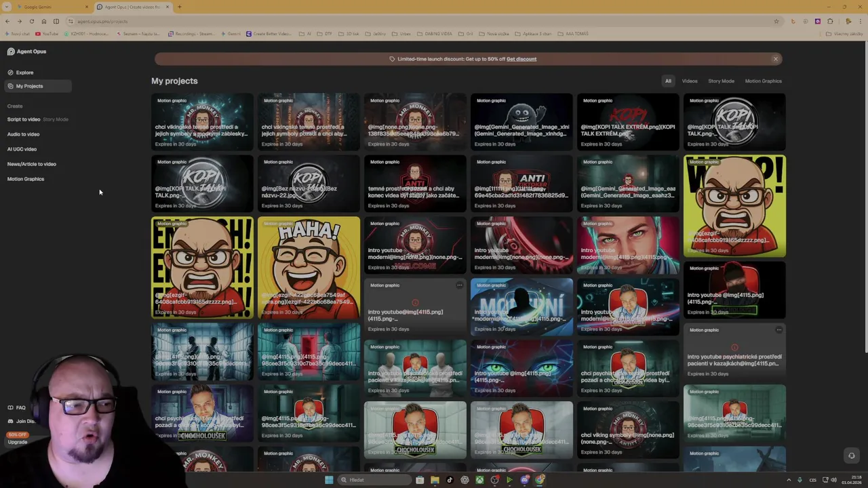This screenshot has height=488, width=868.
Task: Click the Get discount link
Action: pyautogui.click(x=521, y=59)
